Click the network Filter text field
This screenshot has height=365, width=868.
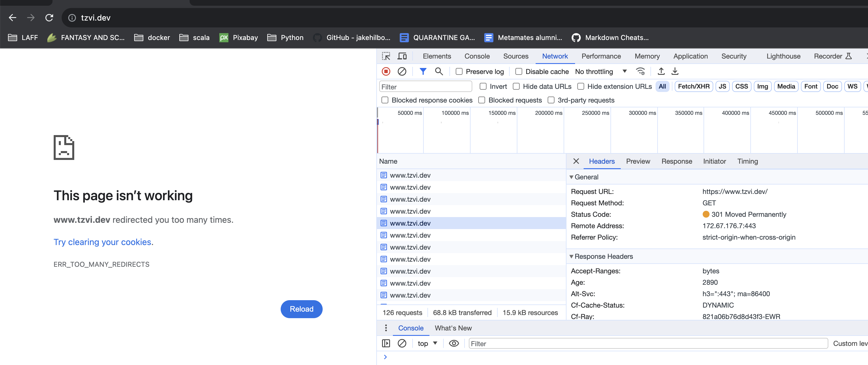pyautogui.click(x=425, y=87)
